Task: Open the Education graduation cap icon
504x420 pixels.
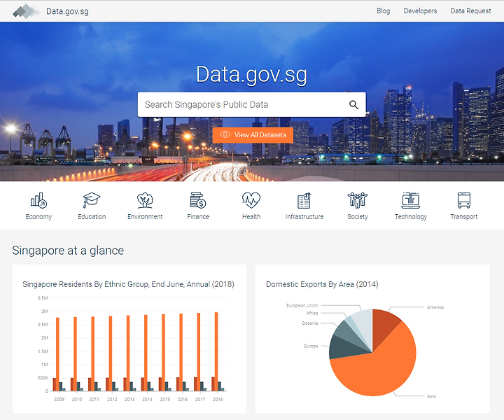Action: 92,200
